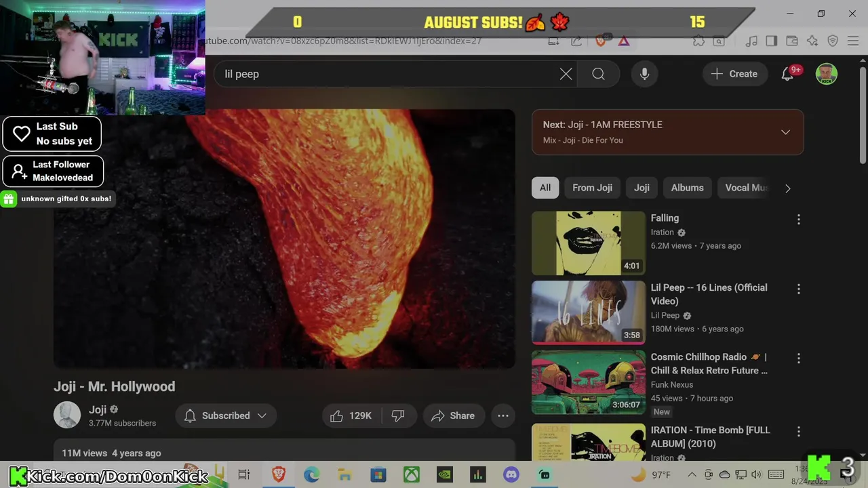Open options for Lil Peep 16 Lines
Viewport: 868px width, 488px height.
[798, 289]
